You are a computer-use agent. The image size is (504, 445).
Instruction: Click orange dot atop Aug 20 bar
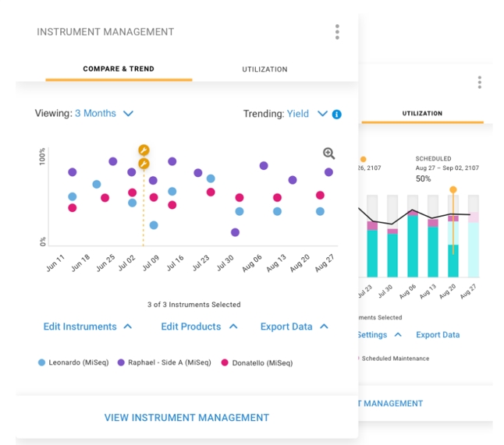453,189
